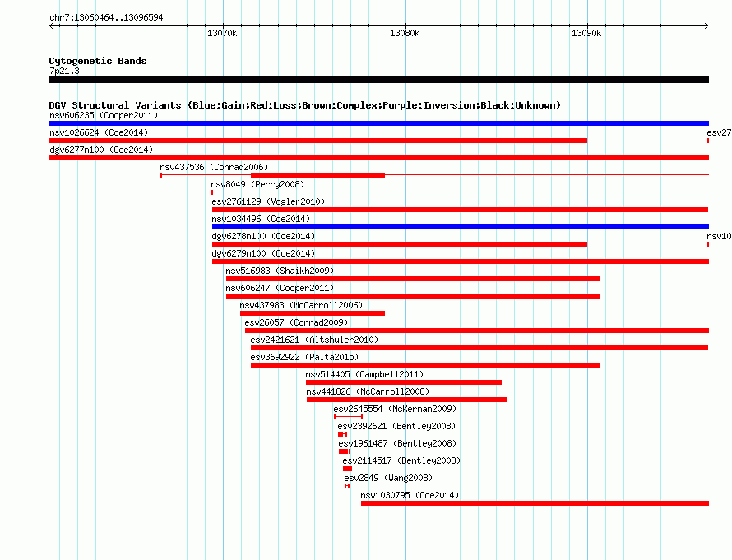The image size is (732, 560).
Task: Select the dgv6277n100 red loss bar
Action: [x=378, y=158]
